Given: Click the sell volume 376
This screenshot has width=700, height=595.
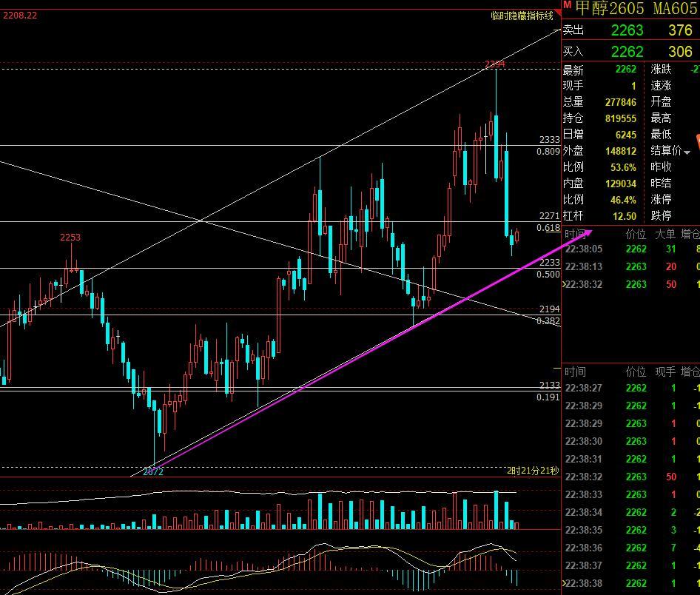Looking at the screenshot, I should tap(680, 30).
